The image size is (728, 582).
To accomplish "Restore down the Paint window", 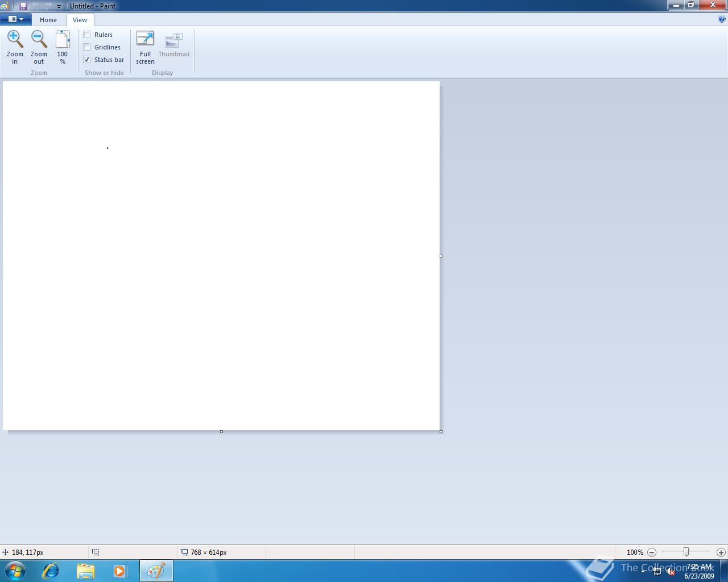I will point(691,5).
